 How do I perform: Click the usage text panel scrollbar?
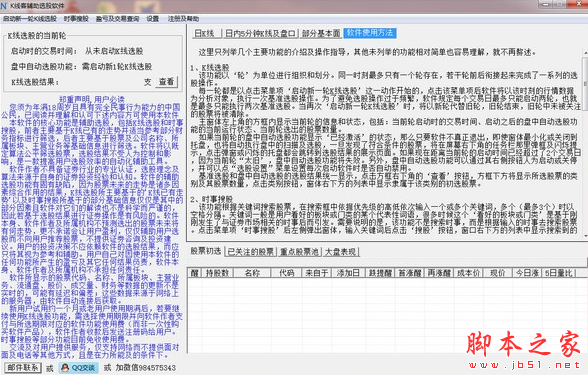pyautogui.click(x=585, y=144)
